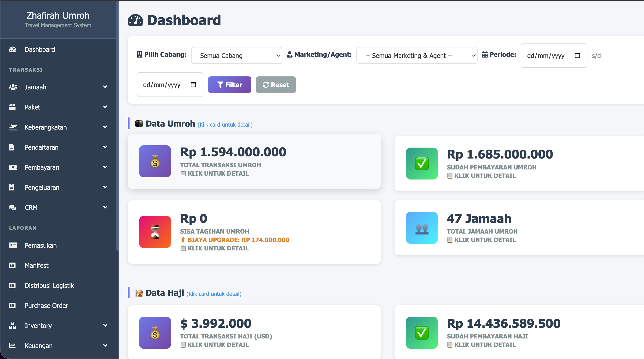Click the Jamaah people icon in sidebar

point(13,87)
